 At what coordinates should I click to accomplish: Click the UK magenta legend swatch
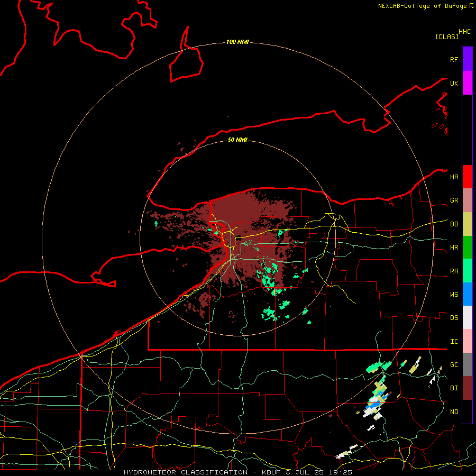tap(467, 83)
